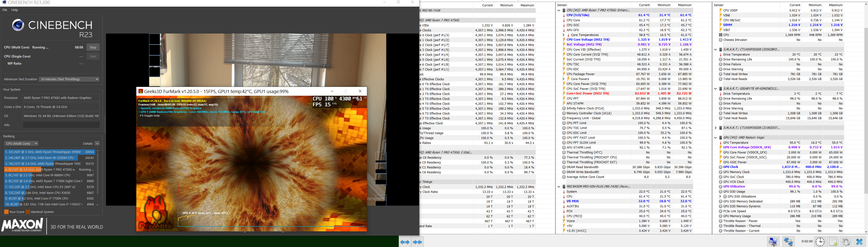Image resolution: width=868 pixels, height=247 pixels.
Task: Click the lightning icon beside CPU Package Power
Action: [x=564, y=74]
